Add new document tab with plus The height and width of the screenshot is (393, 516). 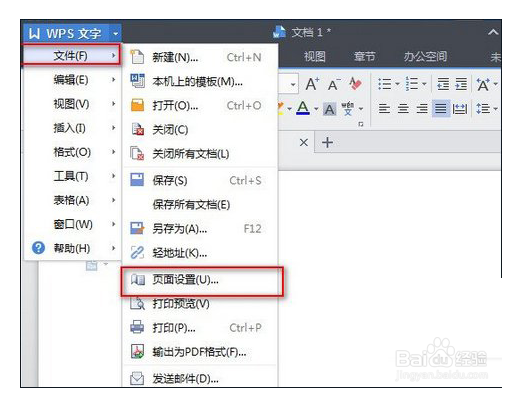coord(327,142)
